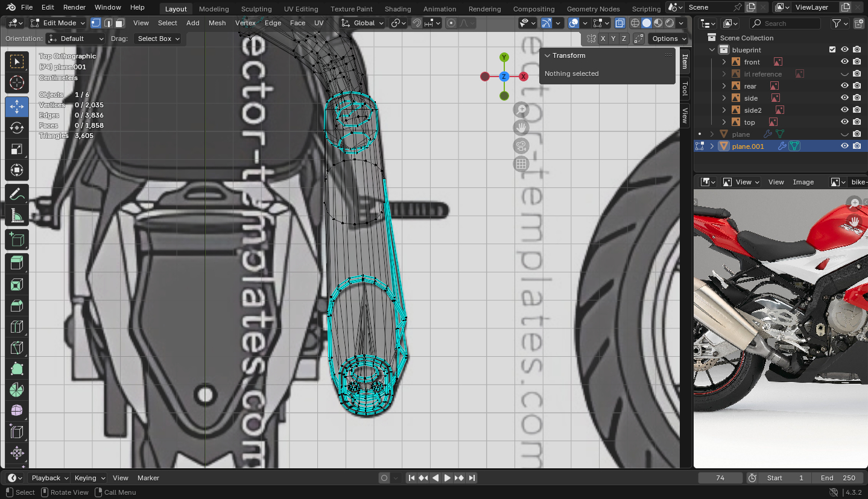The width and height of the screenshot is (868, 499).
Task: Activate the Loop Cut tool
Action: point(17,327)
